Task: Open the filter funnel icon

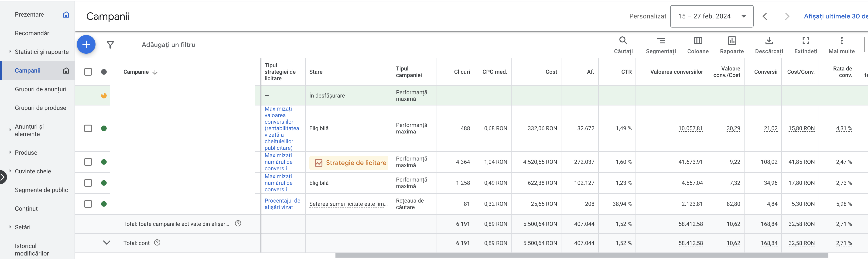Action: [110, 45]
